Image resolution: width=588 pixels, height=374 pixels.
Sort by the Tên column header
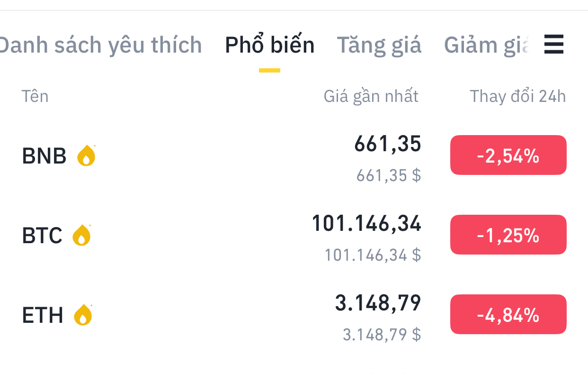pos(35,96)
